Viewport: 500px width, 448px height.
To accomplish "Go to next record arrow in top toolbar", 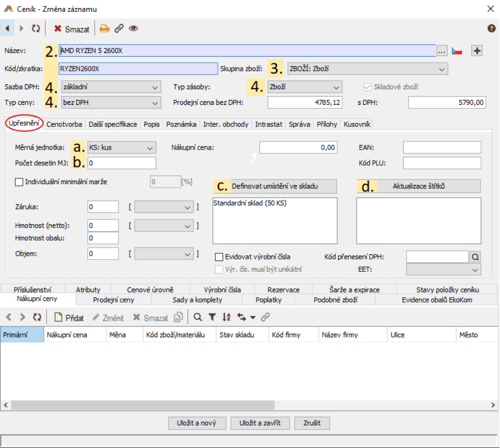I will pos(22,29).
